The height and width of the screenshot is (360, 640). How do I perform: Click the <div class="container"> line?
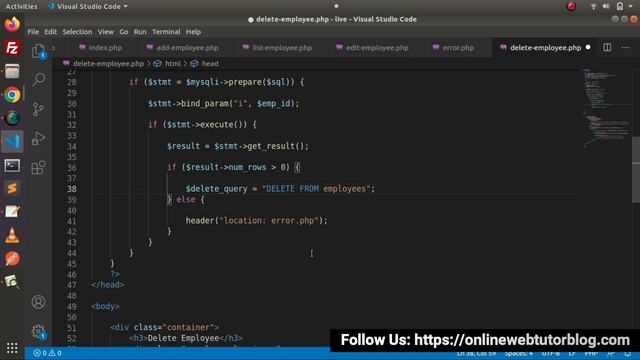[x=164, y=327]
